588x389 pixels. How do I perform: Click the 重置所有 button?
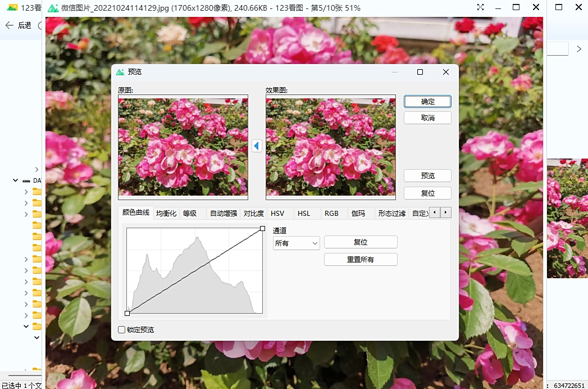point(361,259)
